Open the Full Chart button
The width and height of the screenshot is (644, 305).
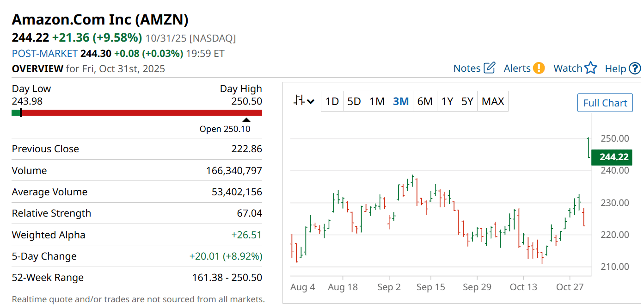coord(605,103)
